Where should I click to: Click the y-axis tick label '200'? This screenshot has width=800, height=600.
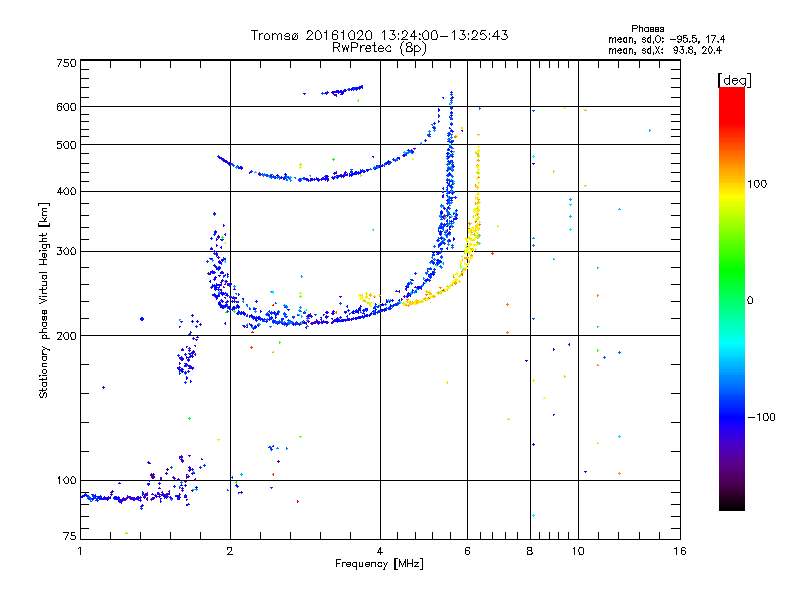click(66, 336)
